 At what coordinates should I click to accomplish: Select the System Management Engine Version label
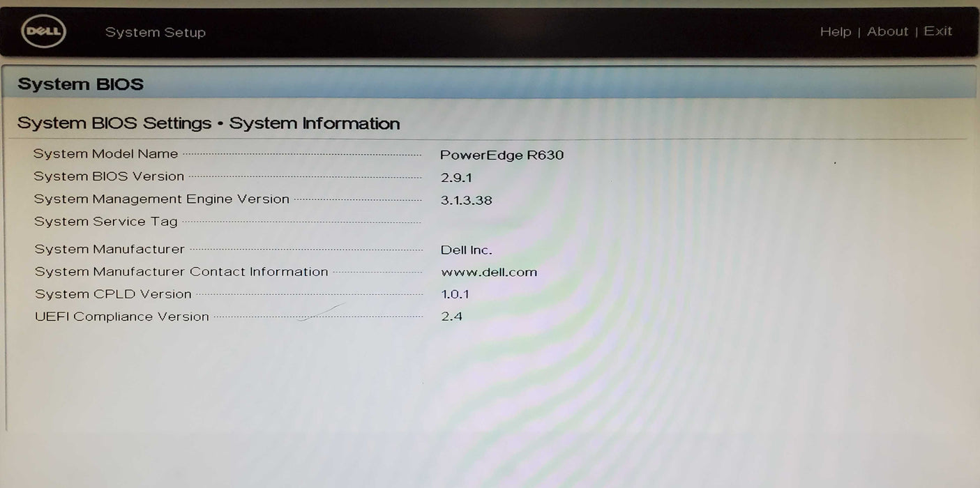(162, 199)
